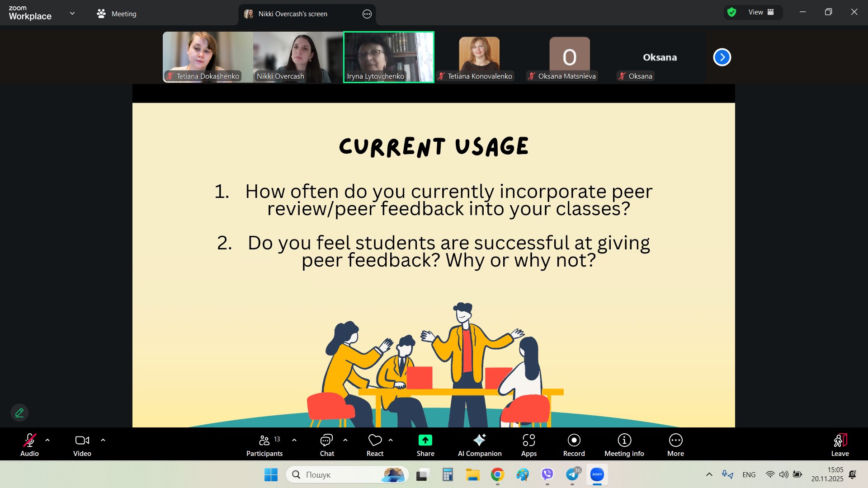Open the Chat panel
The height and width of the screenshot is (488, 868).
(326, 445)
